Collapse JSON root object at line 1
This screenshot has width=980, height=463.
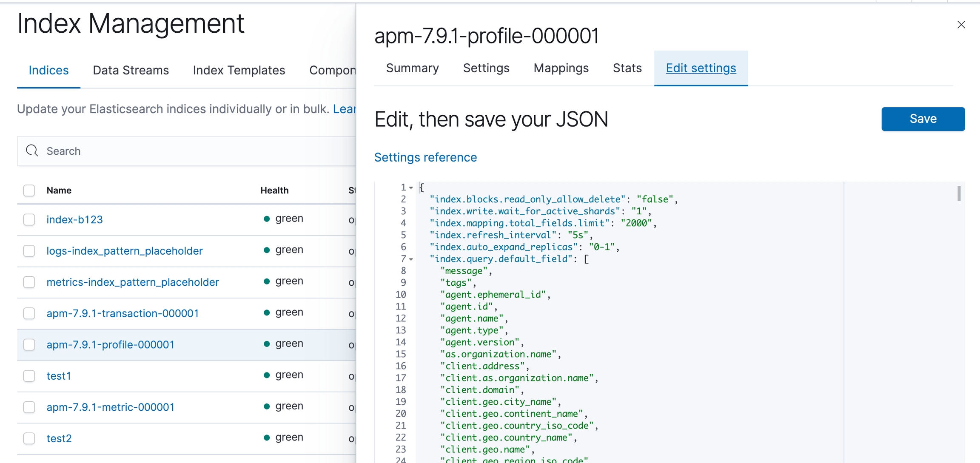[x=411, y=187]
